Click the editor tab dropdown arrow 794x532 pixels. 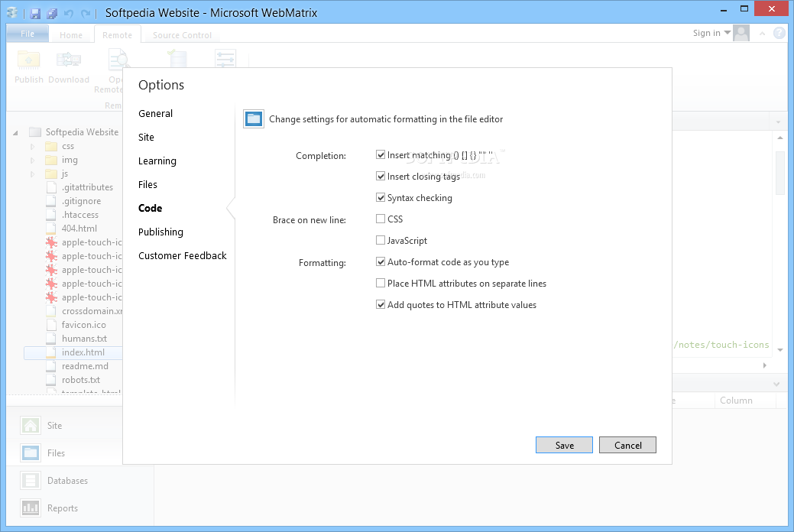pyautogui.click(x=778, y=122)
